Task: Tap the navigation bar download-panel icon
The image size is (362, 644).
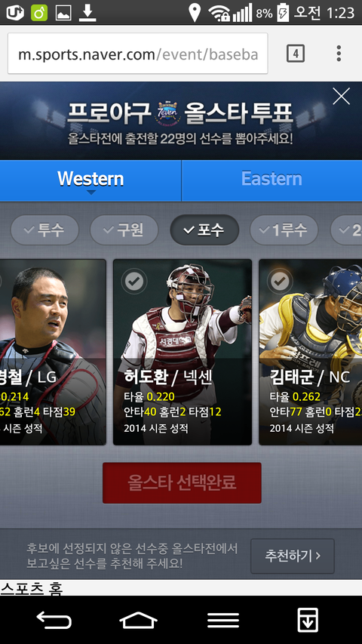Action: [x=308, y=620]
